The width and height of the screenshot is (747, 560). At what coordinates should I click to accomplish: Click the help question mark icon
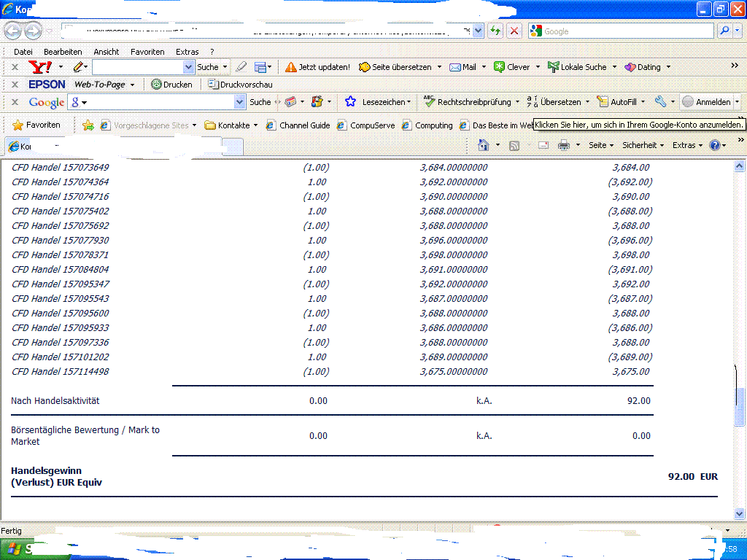pos(714,145)
